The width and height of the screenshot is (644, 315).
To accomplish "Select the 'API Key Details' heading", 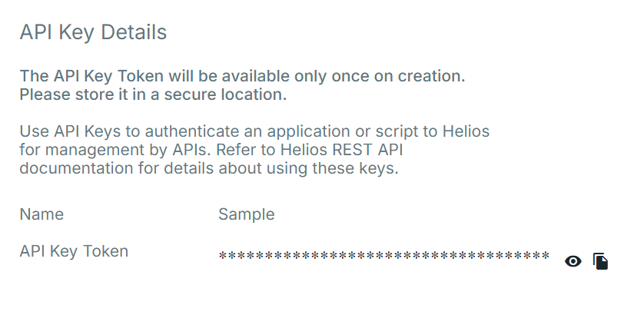I will click(93, 32).
